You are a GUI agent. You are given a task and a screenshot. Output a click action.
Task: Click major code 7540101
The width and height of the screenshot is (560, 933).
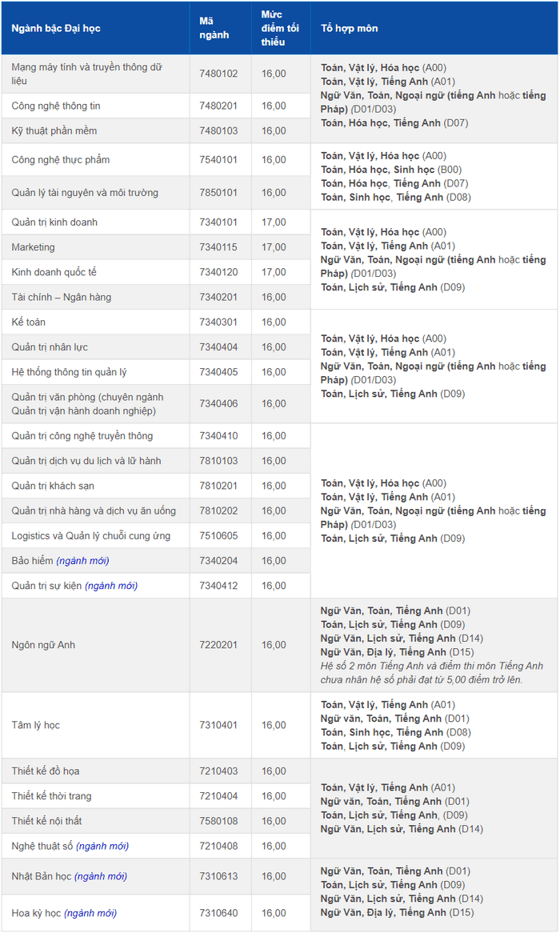(218, 160)
